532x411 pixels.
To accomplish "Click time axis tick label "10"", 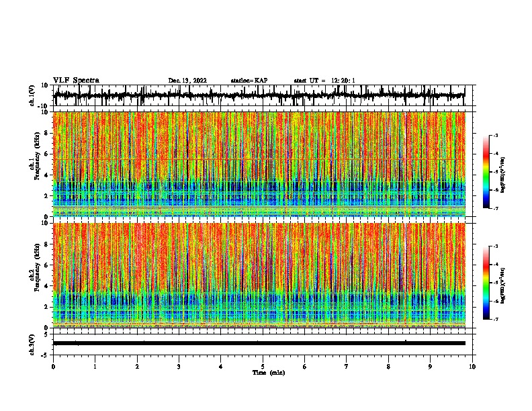I will [x=472, y=366].
